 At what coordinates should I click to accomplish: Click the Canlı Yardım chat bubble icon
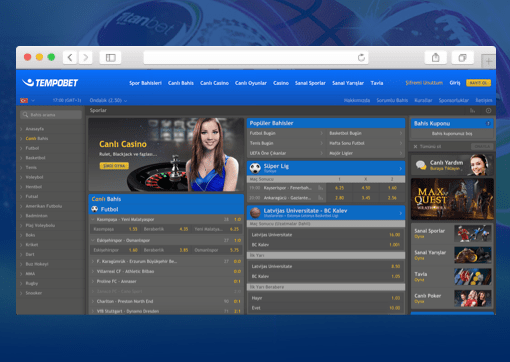[421, 165]
